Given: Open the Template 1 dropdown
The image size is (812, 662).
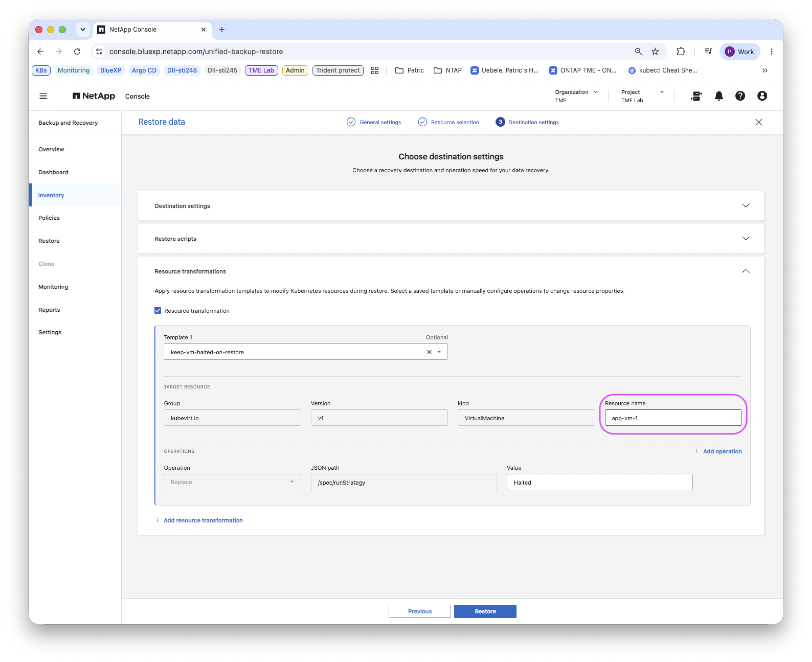Looking at the screenshot, I should (x=439, y=352).
